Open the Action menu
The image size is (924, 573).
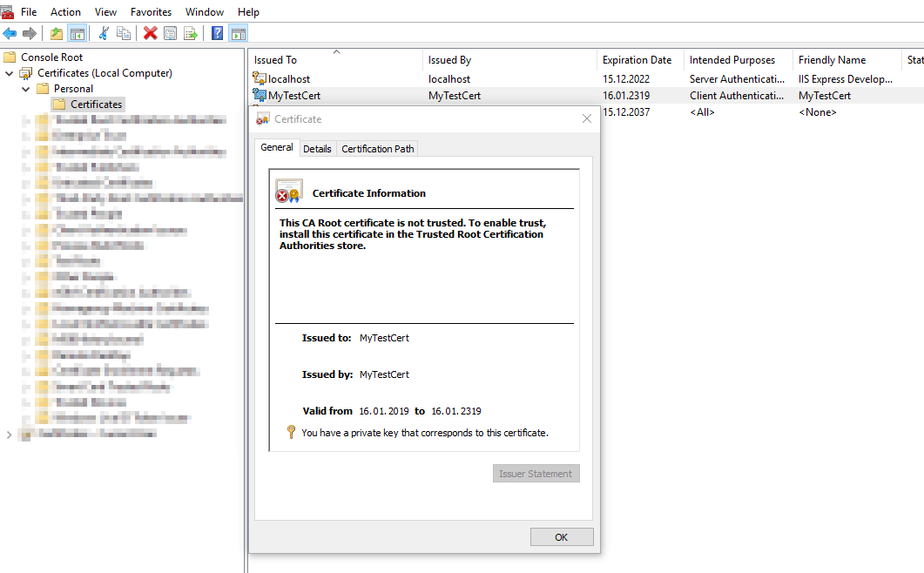[65, 11]
